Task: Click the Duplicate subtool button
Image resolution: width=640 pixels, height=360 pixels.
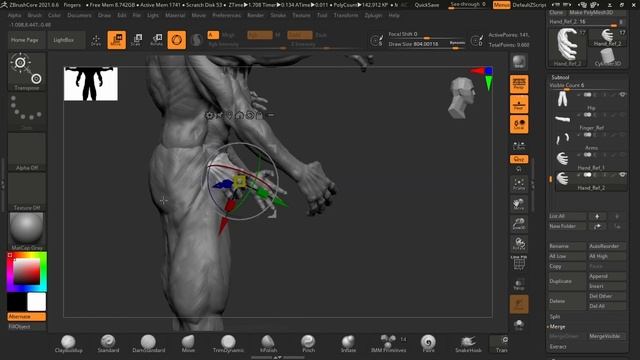Action: click(x=567, y=281)
